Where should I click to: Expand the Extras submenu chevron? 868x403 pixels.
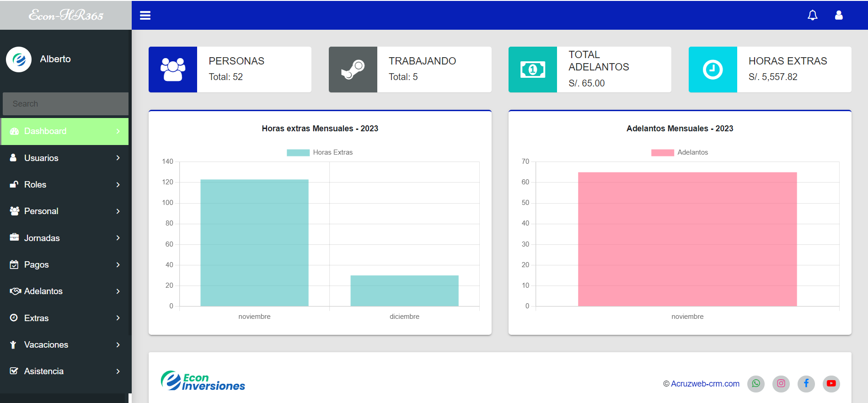[118, 318]
